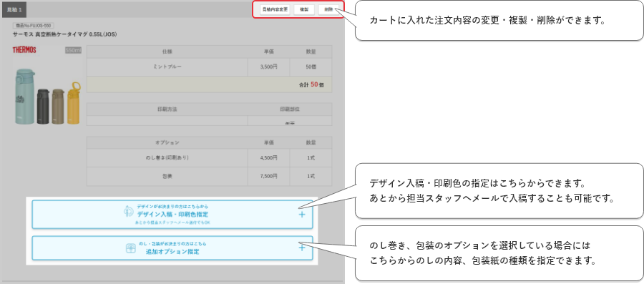Click the 複製 button to duplicate the estimate
This screenshot has width=644, height=284.
pyautogui.click(x=304, y=9)
